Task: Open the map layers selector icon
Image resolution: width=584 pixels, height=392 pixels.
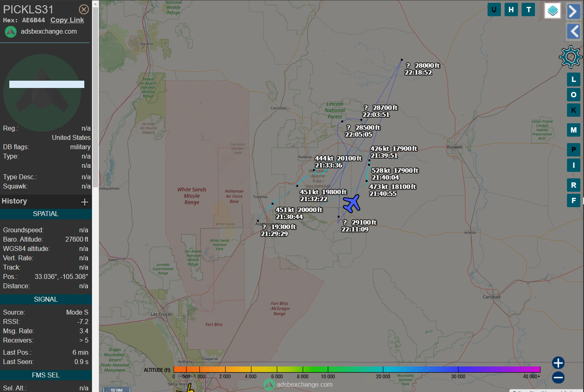Action: pyautogui.click(x=552, y=11)
